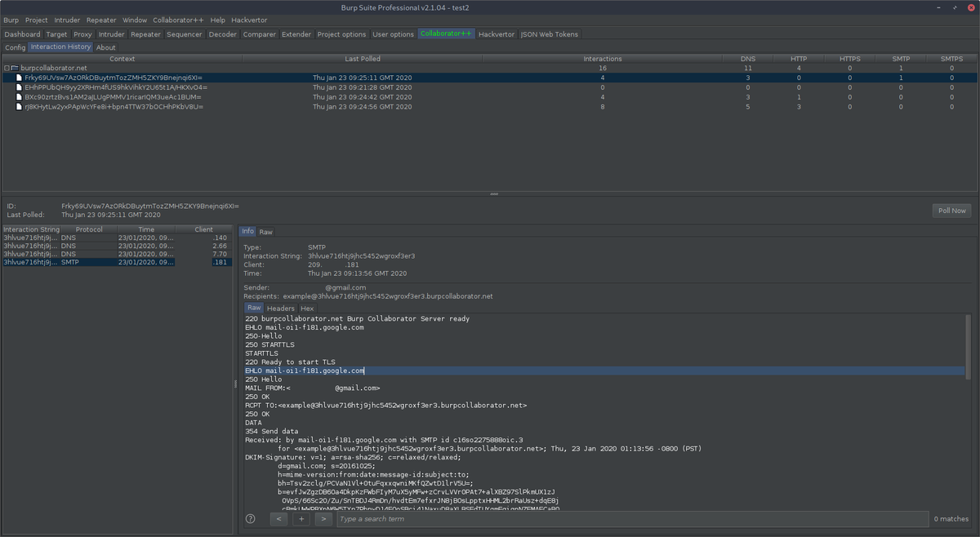The width and height of the screenshot is (980, 537).
Task: Click the search term input field
Action: click(x=632, y=518)
